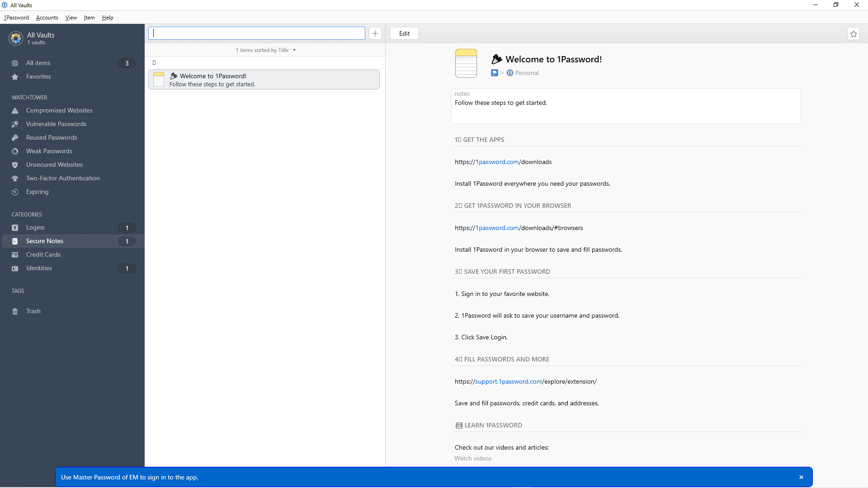Open Compromised Websites in Watchtower
Image resolution: width=868 pixels, height=488 pixels.
coord(72,111)
